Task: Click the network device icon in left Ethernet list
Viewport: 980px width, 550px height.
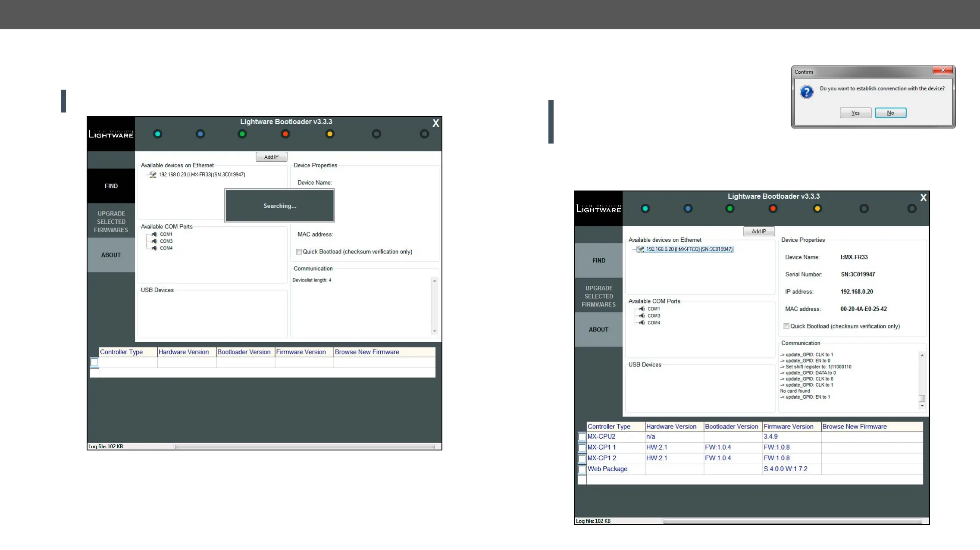Action: coord(153,175)
